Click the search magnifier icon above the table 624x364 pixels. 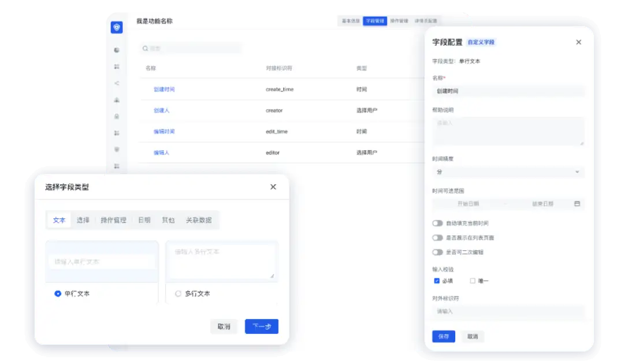[145, 49]
